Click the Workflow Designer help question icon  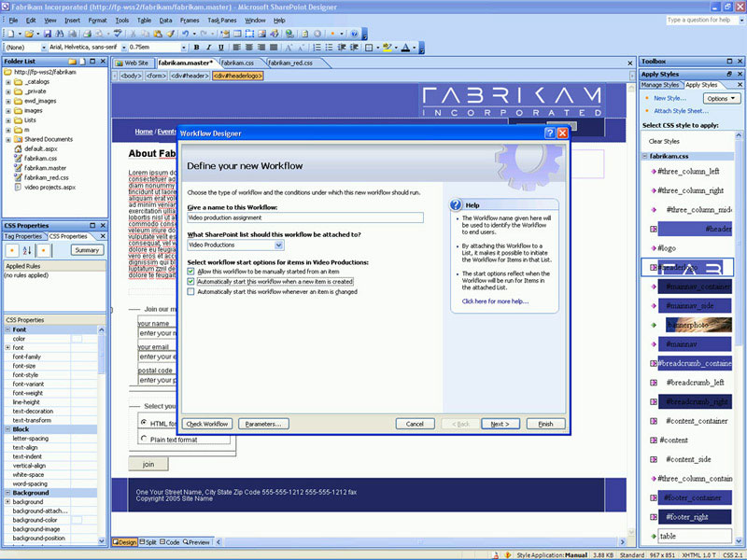coord(549,133)
